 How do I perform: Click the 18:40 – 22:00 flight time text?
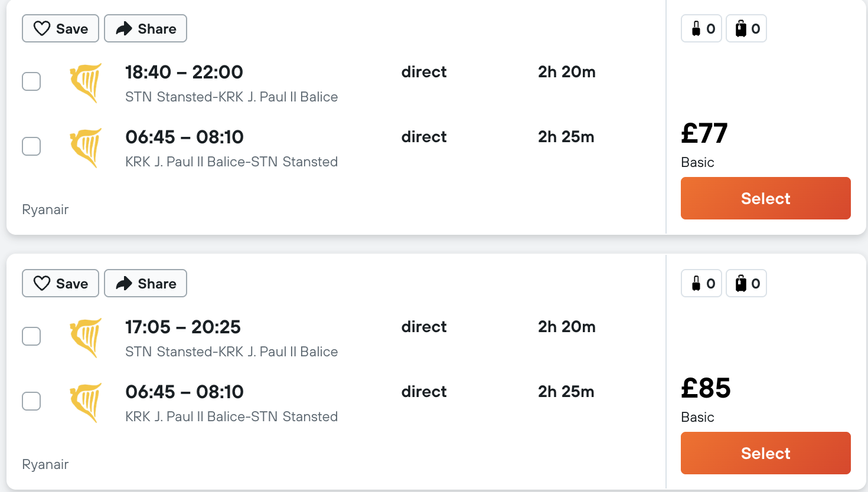184,72
